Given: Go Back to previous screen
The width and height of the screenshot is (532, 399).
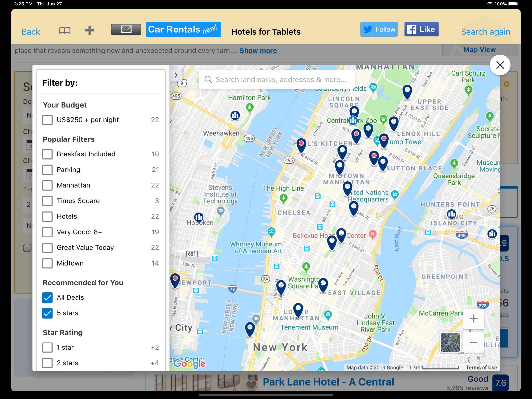Looking at the screenshot, I should (31, 32).
